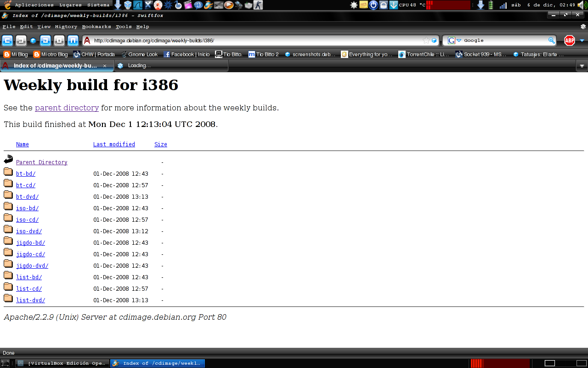Viewport: 588px width, 368px height.
Task: Click the search magnifier icon
Action: 552,40
